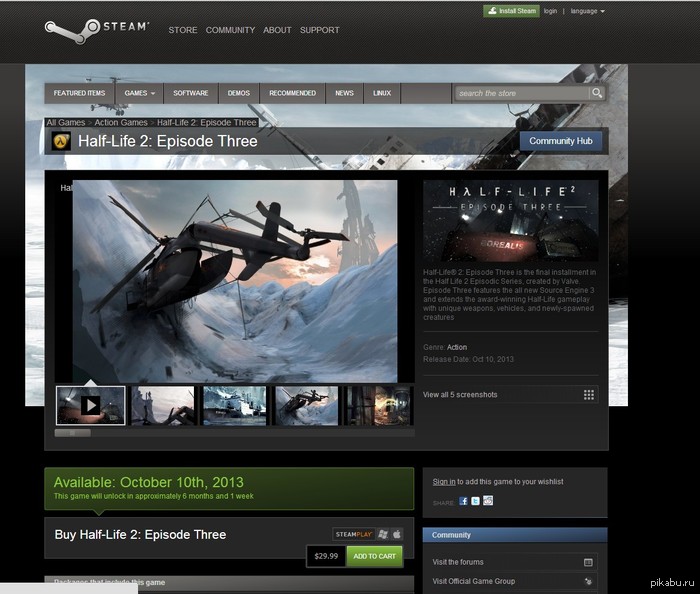
Task: Open the language dropdown
Action: click(x=588, y=11)
